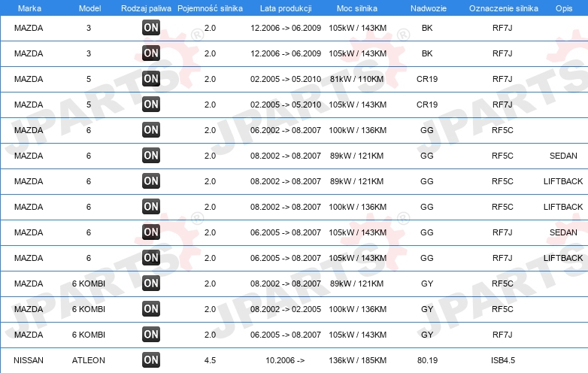Click 6 KOMBI model in the 105kW row
The width and height of the screenshot is (588, 373).
[x=89, y=335]
